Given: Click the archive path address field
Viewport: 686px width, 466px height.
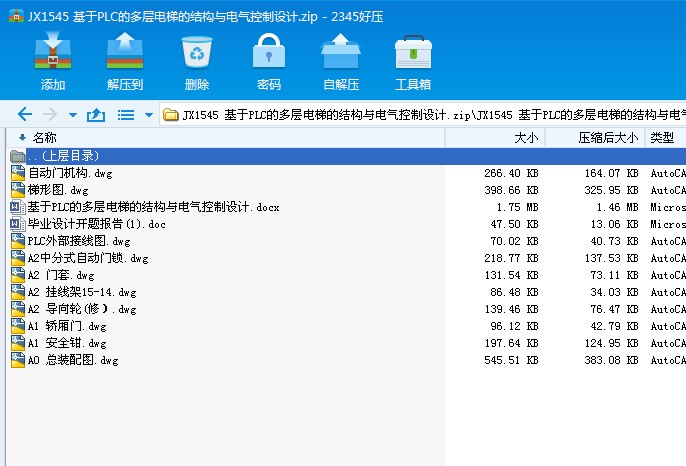Looking at the screenshot, I should coord(423,115).
